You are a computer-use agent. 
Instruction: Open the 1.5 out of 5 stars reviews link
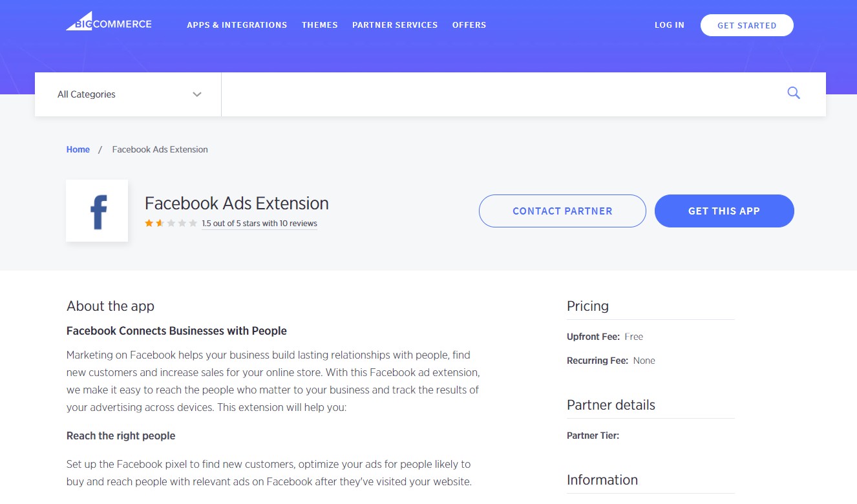point(259,224)
